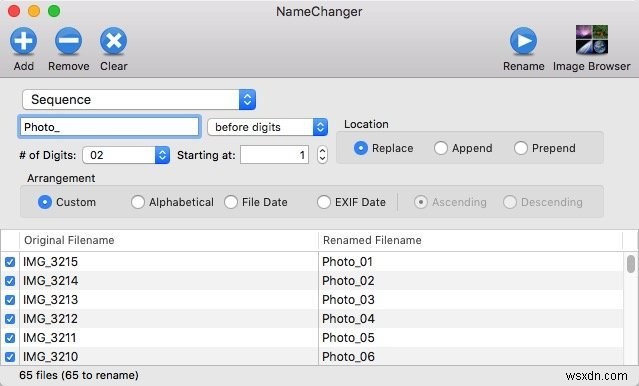Select the IMG_3210 filename
Screen dimensions: 639x386
(50, 357)
